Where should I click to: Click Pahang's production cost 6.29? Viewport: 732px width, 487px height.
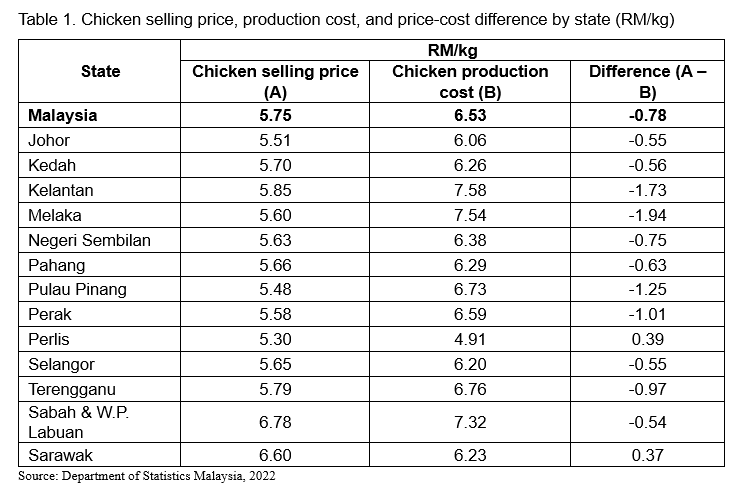tap(470, 265)
